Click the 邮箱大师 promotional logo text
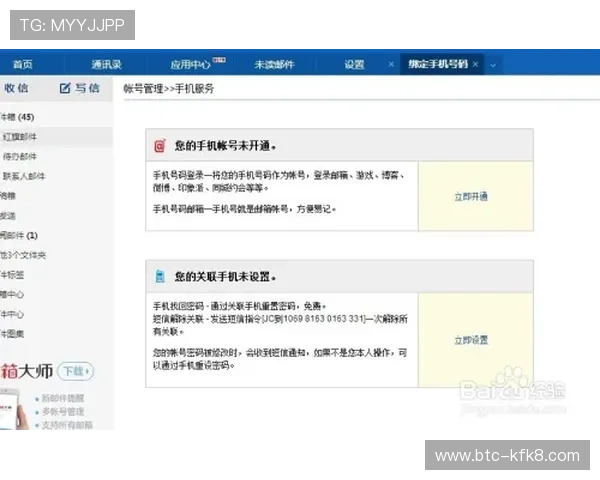600x480 pixels. (x=26, y=371)
